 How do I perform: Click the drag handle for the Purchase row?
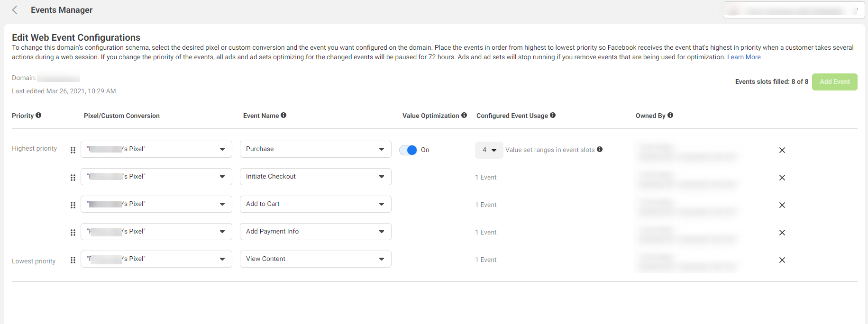click(x=73, y=150)
